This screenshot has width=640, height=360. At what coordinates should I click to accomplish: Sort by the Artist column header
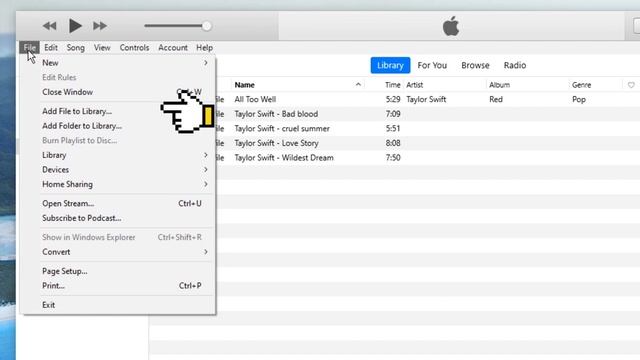pos(414,85)
